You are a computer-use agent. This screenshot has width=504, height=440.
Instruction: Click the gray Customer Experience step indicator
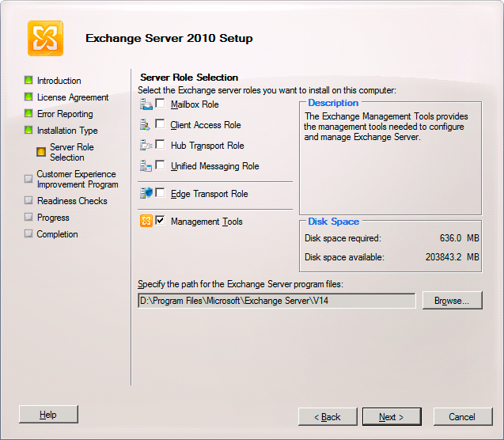28,179
